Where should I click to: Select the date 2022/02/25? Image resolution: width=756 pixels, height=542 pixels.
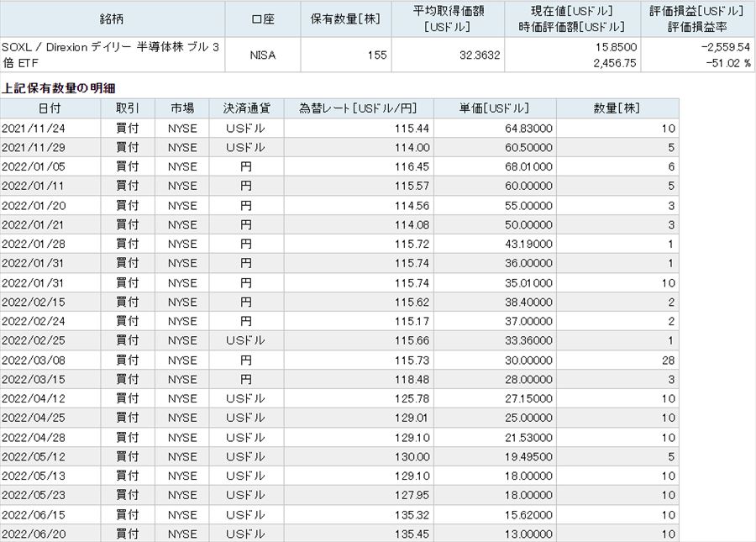click(34, 341)
